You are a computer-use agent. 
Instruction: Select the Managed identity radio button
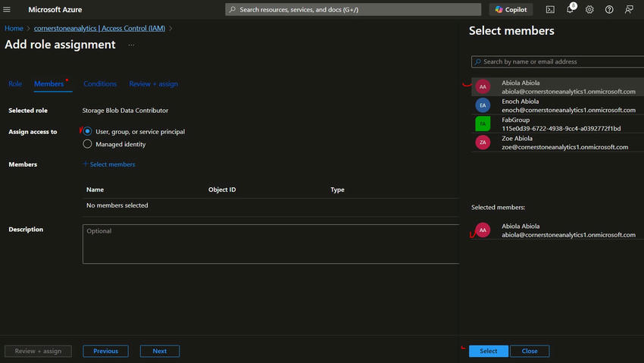point(88,144)
